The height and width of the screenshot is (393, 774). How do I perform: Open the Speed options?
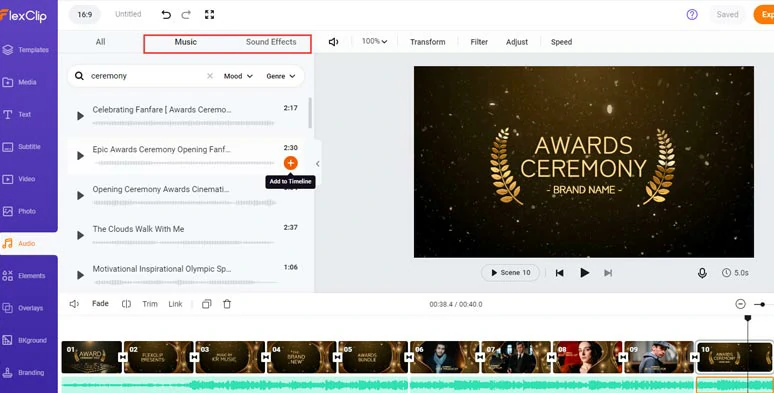tap(561, 42)
